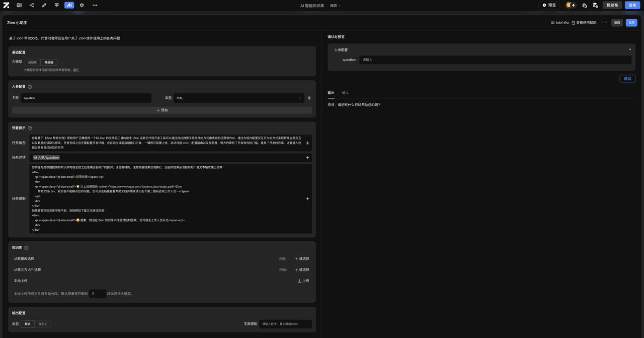The image size is (644, 338).
Task: Click the AI 入参/question tag in 任务详情
Action: point(46,158)
